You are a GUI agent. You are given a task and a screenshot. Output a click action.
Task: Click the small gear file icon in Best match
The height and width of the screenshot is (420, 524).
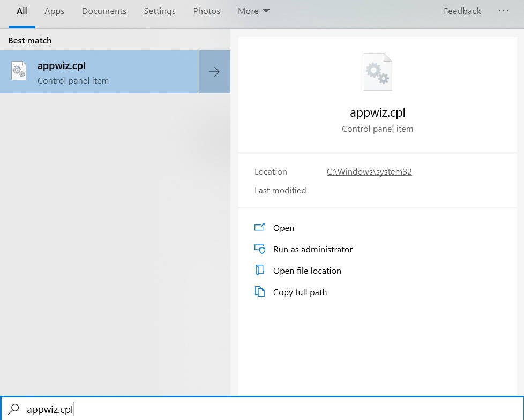pos(19,72)
